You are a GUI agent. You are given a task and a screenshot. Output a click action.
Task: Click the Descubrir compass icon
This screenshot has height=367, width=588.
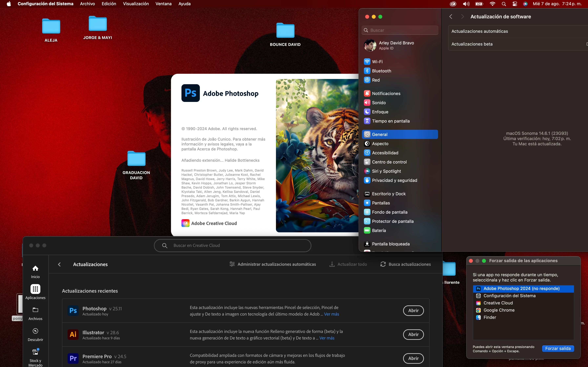coord(35,331)
